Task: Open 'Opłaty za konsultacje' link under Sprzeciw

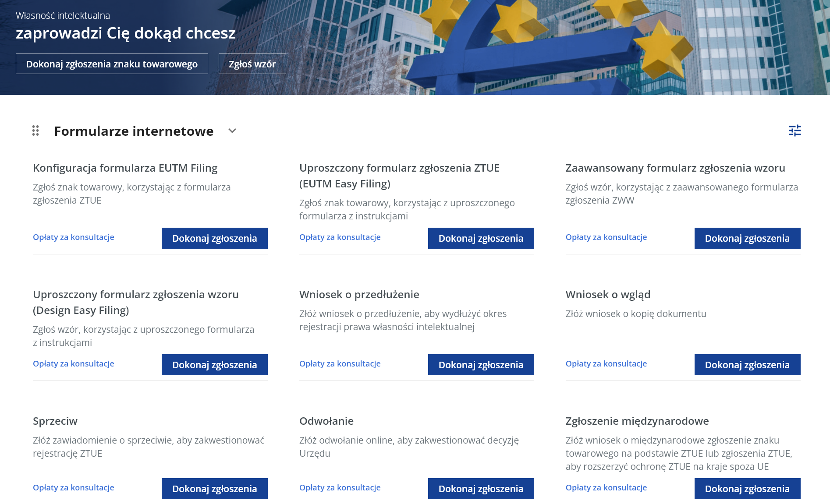Action: (74, 487)
